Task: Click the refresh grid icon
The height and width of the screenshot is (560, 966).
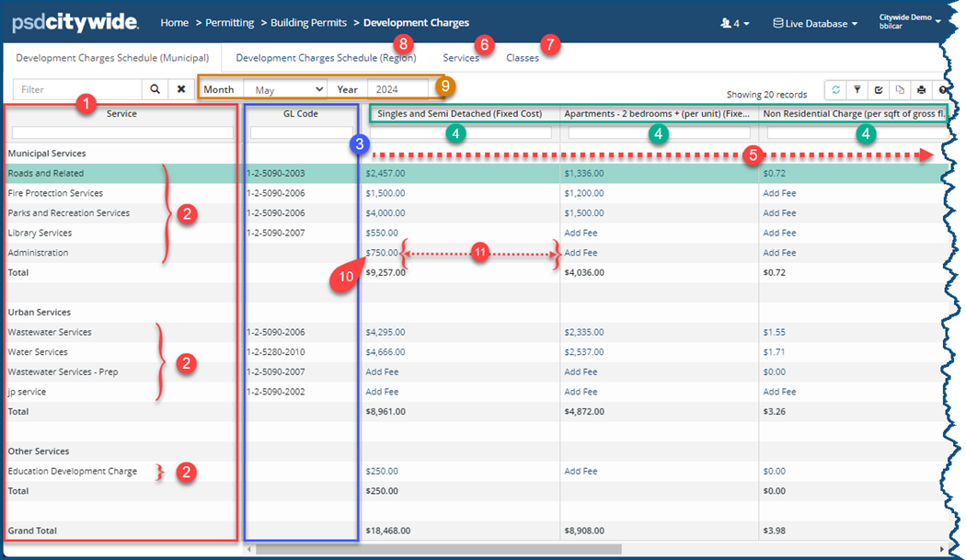Action: click(835, 90)
